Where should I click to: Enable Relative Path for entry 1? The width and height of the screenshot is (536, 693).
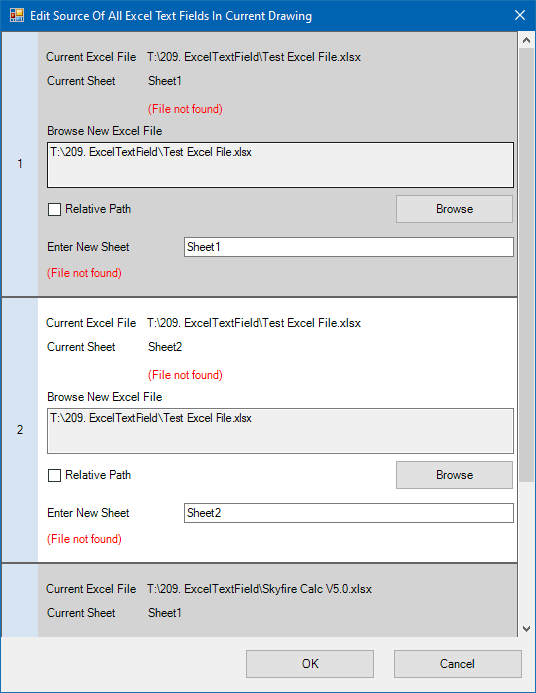[x=54, y=209]
